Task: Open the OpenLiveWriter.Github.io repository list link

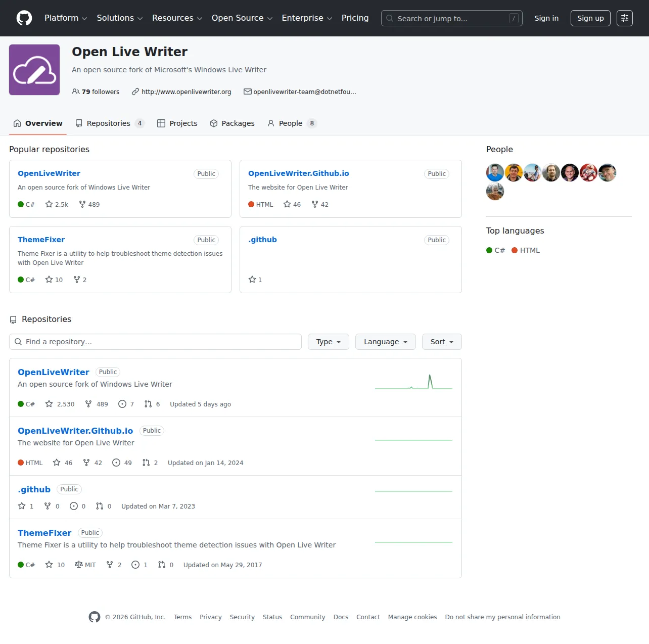Action: point(75,431)
